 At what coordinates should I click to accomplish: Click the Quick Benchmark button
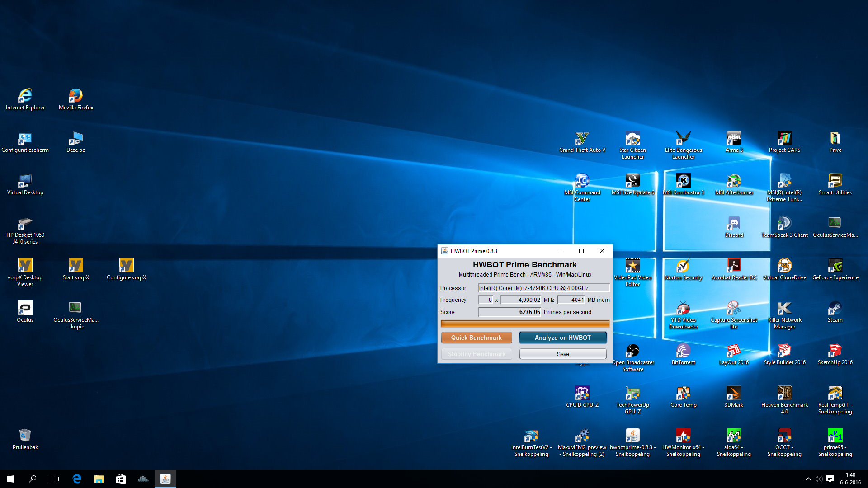pos(476,338)
